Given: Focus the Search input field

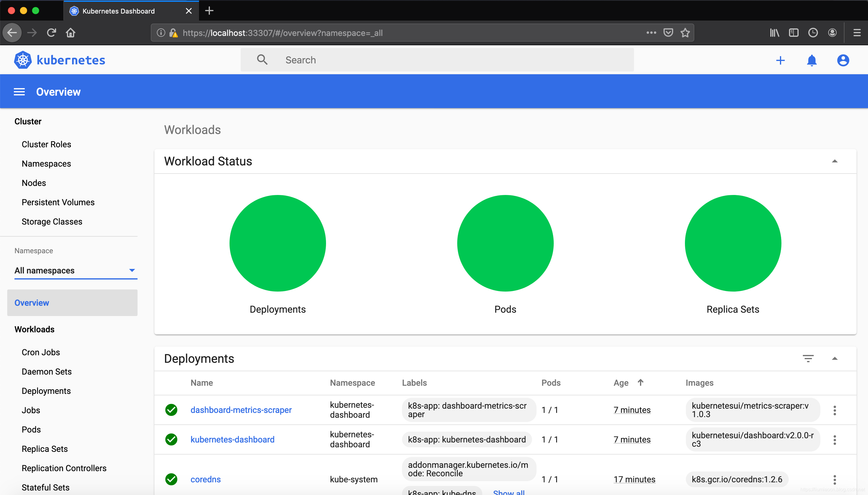Looking at the screenshot, I should 437,60.
